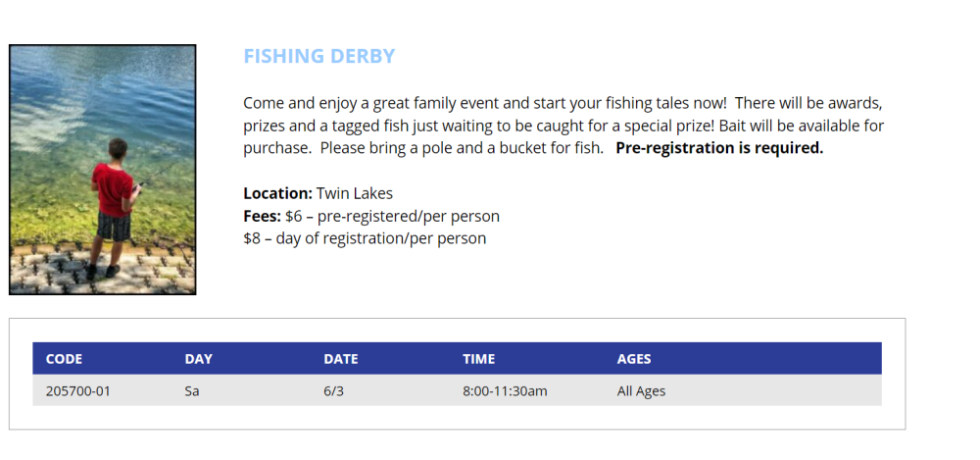
Task: Click the Location label
Action: tap(277, 193)
